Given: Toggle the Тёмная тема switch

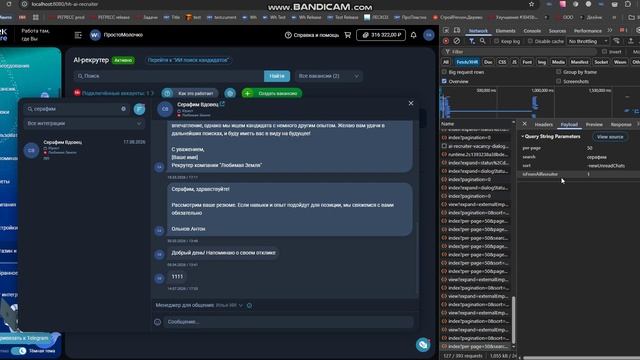Looking at the screenshot, I should [x=18, y=351].
